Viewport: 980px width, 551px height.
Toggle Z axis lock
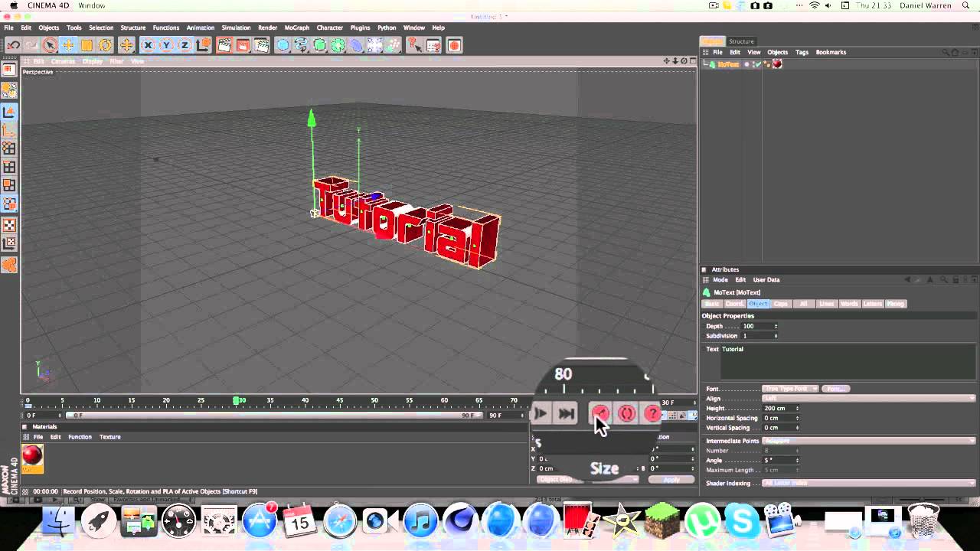coord(185,45)
